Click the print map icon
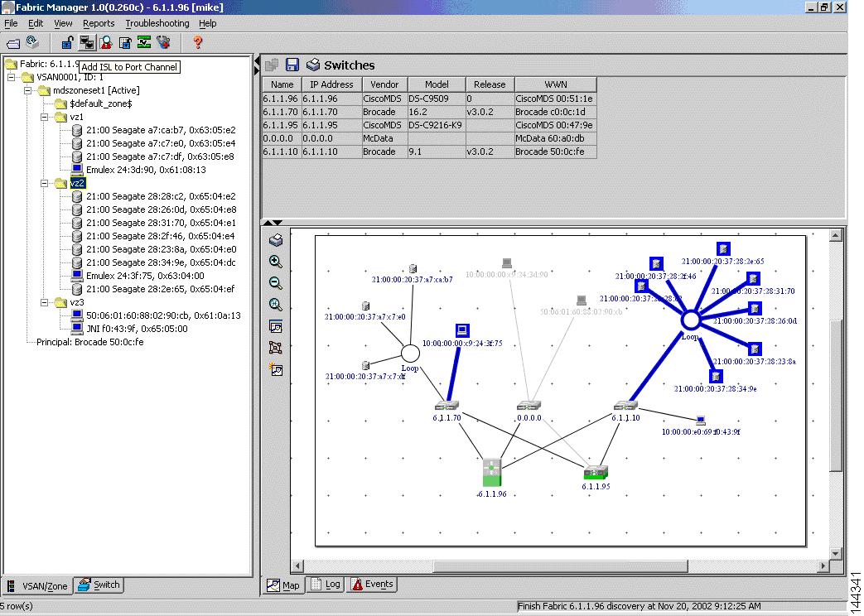The height and width of the screenshot is (616, 864). tap(276, 239)
